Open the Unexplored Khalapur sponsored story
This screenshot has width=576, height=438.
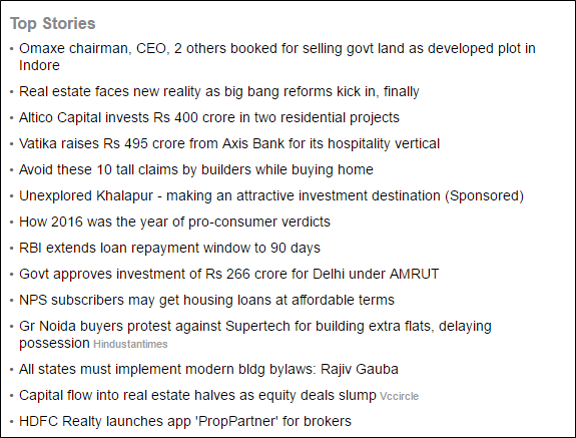click(x=271, y=195)
